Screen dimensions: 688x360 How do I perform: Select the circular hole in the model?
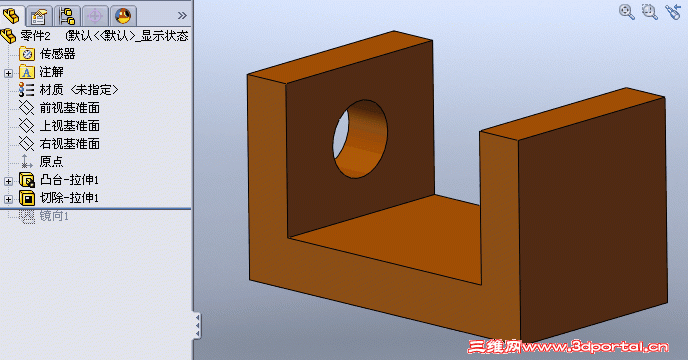[x=360, y=139]
